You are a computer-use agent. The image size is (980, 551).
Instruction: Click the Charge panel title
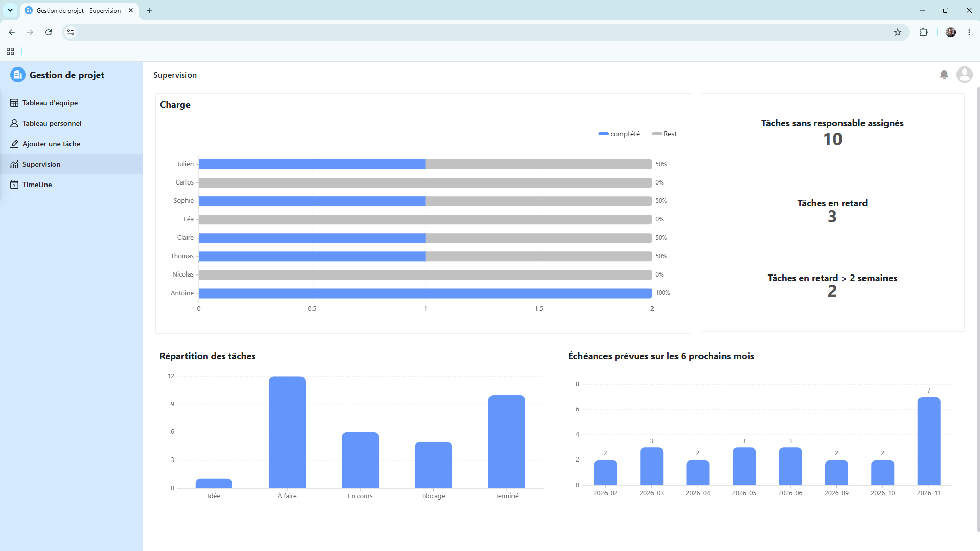(x=175, y=105)
